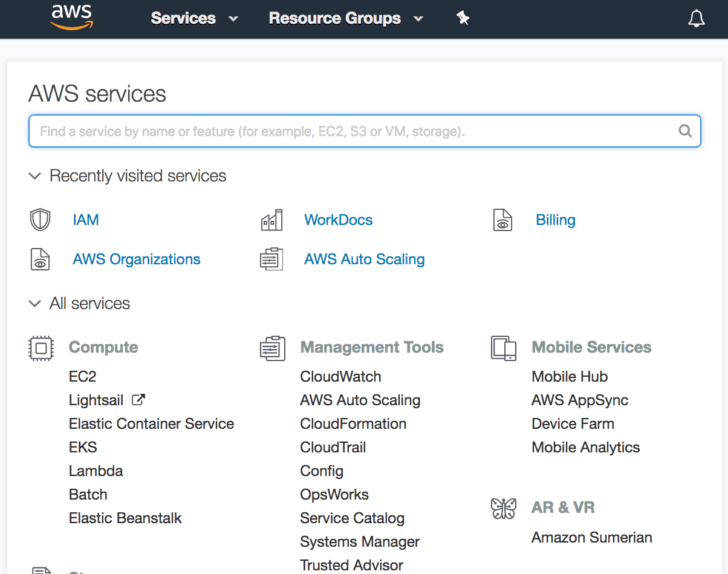Click the AR & VR butterfly icon

(504, 508)
